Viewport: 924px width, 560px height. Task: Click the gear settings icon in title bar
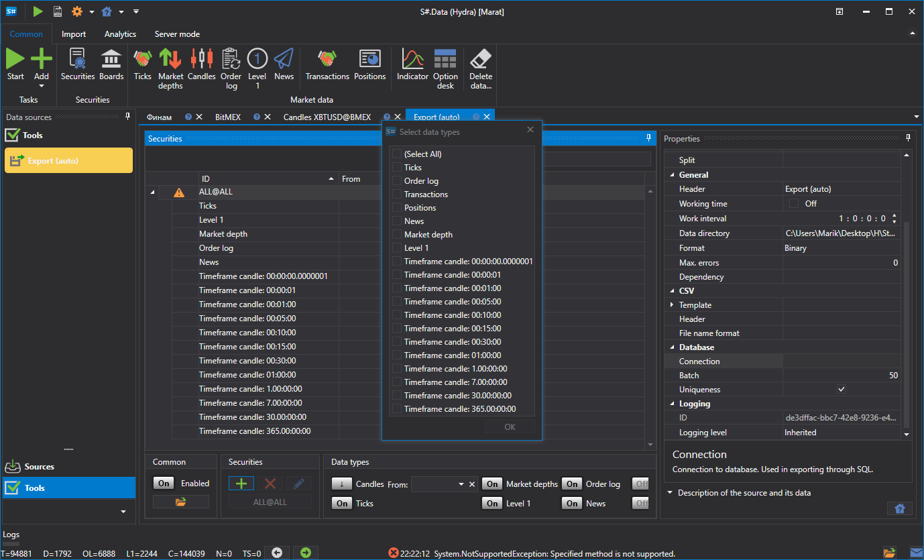76,11
